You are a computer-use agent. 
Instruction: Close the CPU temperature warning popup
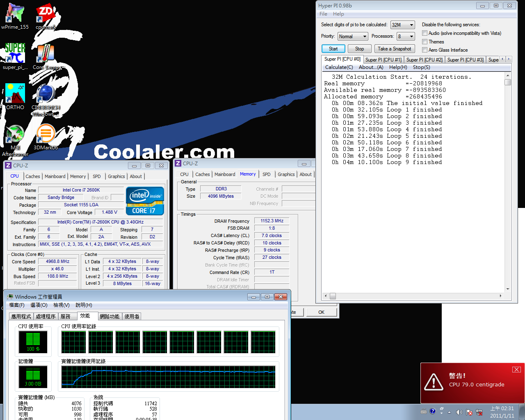pos(516,370)
